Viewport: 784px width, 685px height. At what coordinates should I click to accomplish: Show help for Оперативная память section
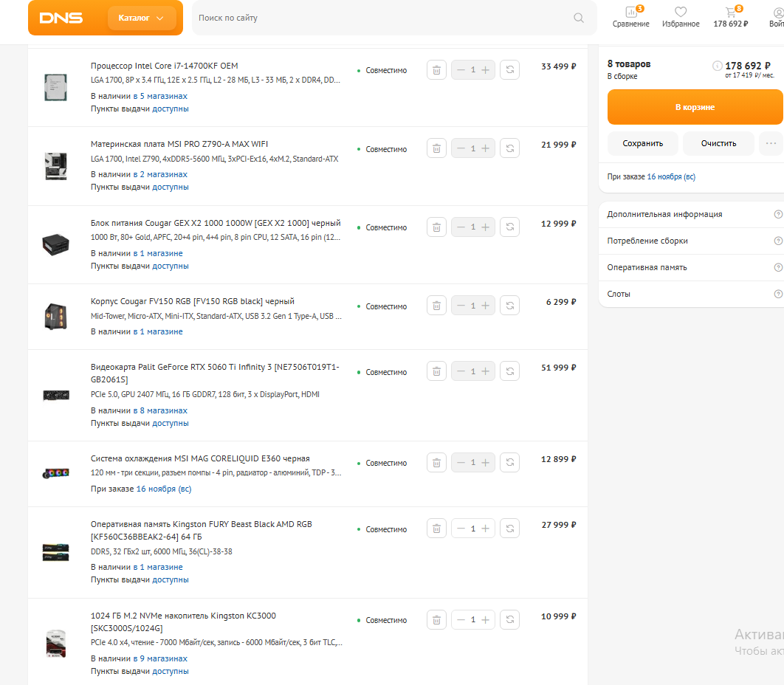[x=778, y=267]
